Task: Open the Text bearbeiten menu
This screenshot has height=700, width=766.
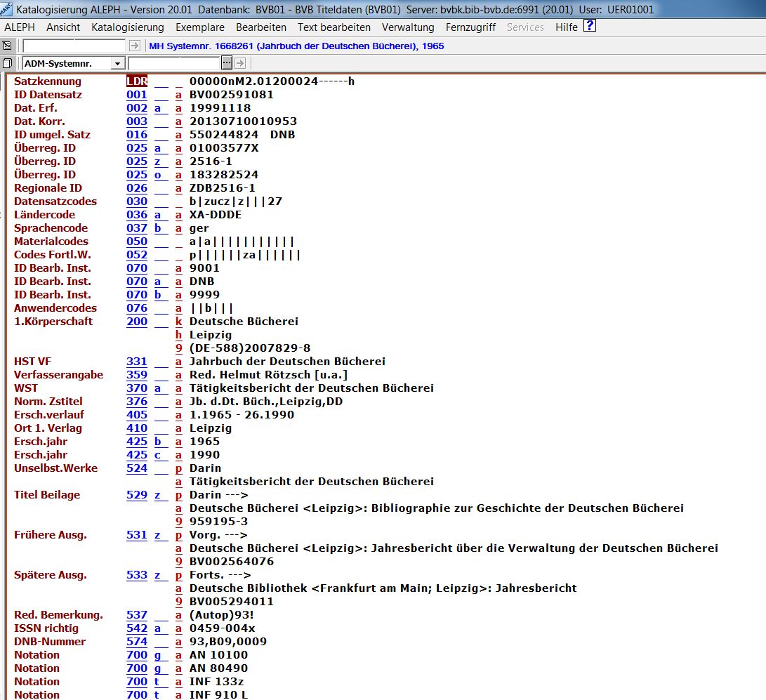Action: (334, 27)
